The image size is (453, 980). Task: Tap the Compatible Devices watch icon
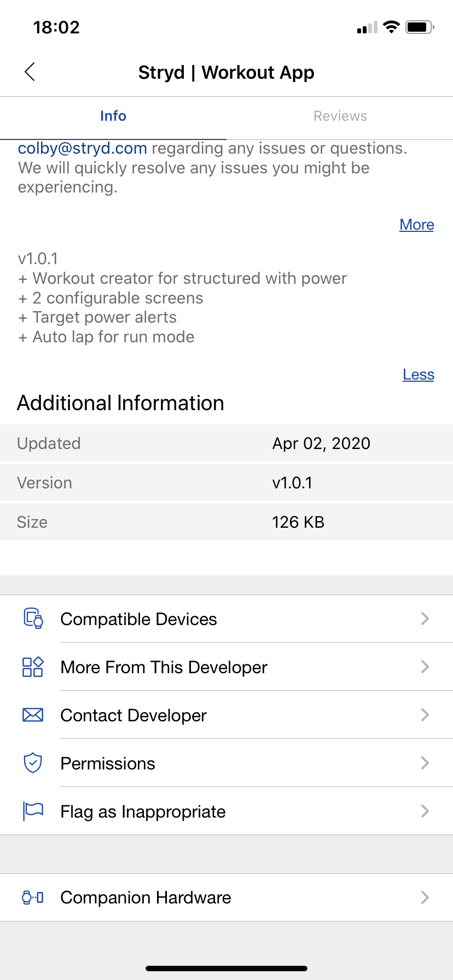coord(33,619)
